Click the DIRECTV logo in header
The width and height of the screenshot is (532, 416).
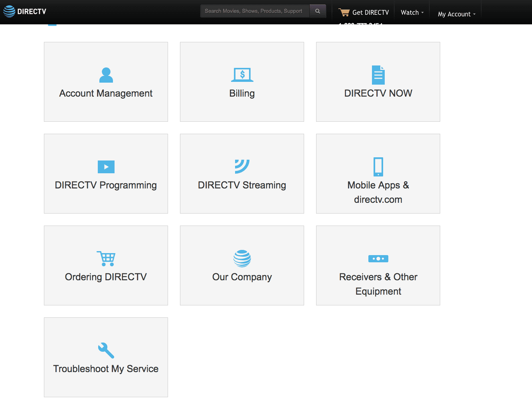25,12
